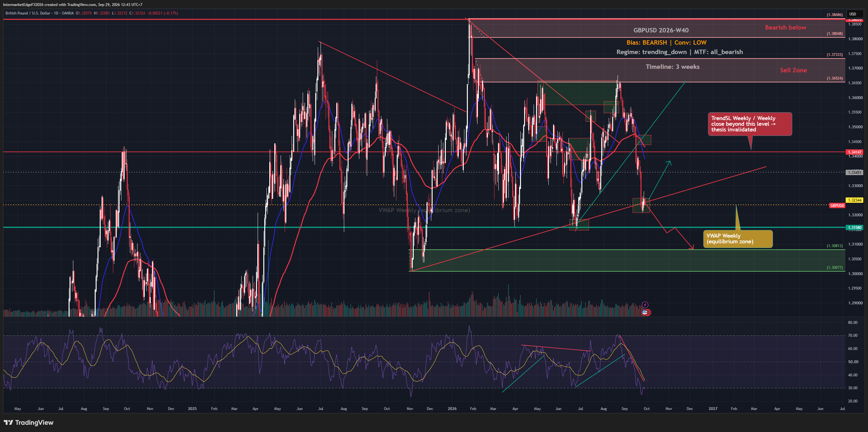
Task: Select the gray 1.33451 price axis label
Action: pyautogui.click(x=854, y=172)
